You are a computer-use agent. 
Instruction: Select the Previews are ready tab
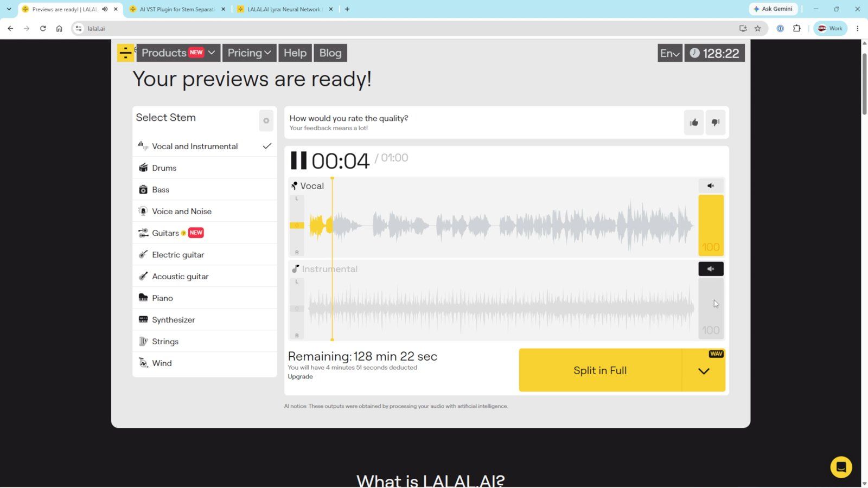[x=64, y=9]
